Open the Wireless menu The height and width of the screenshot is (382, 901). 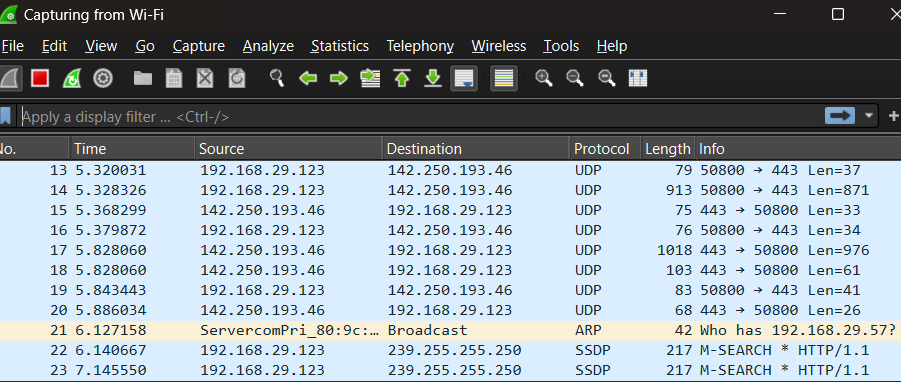point(499,46)
